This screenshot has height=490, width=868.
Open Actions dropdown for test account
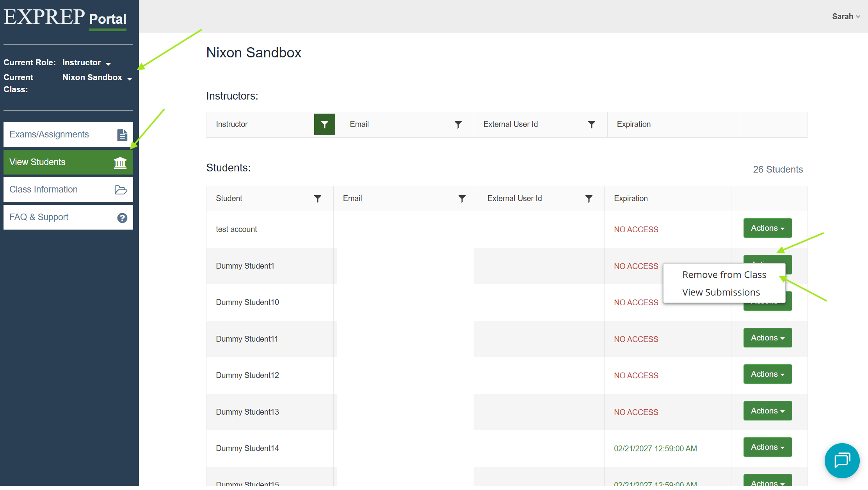pyautogui.click(x=767, y=228)
